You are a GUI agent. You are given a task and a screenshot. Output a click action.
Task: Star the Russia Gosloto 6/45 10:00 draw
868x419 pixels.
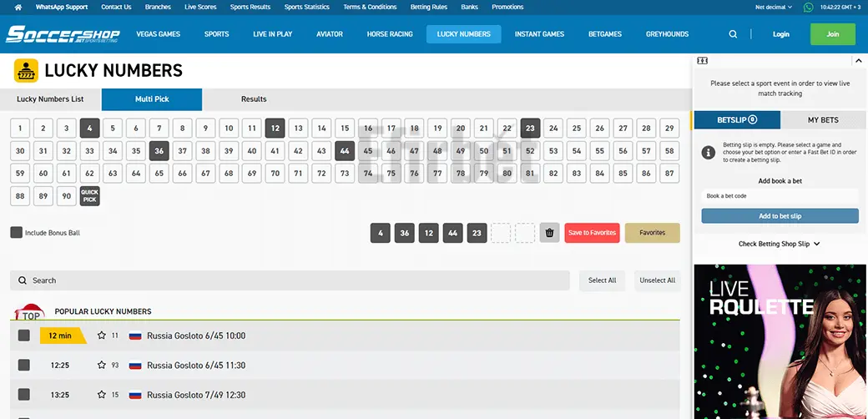click(101, 336)
